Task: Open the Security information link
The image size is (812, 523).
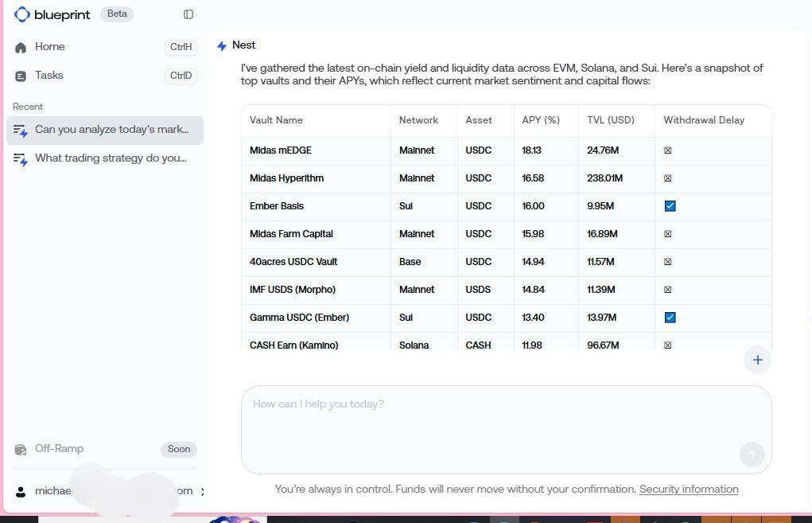Action: [x=689, y=489]
